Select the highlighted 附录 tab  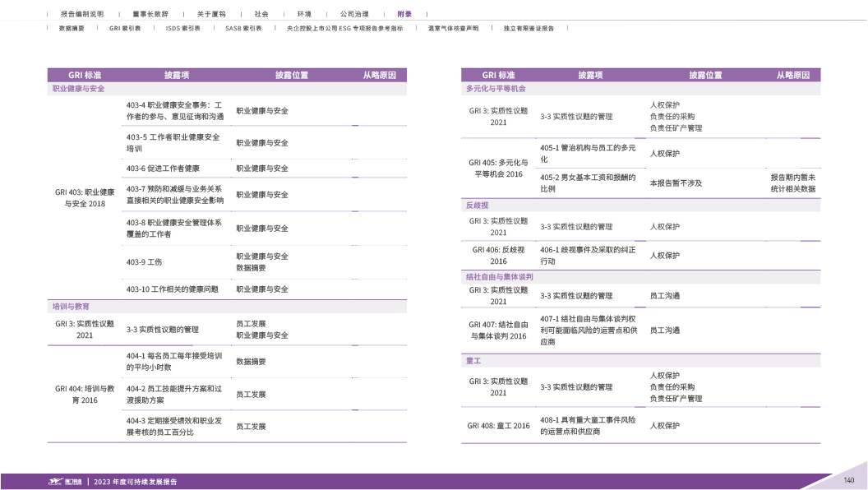pos(404,14)
